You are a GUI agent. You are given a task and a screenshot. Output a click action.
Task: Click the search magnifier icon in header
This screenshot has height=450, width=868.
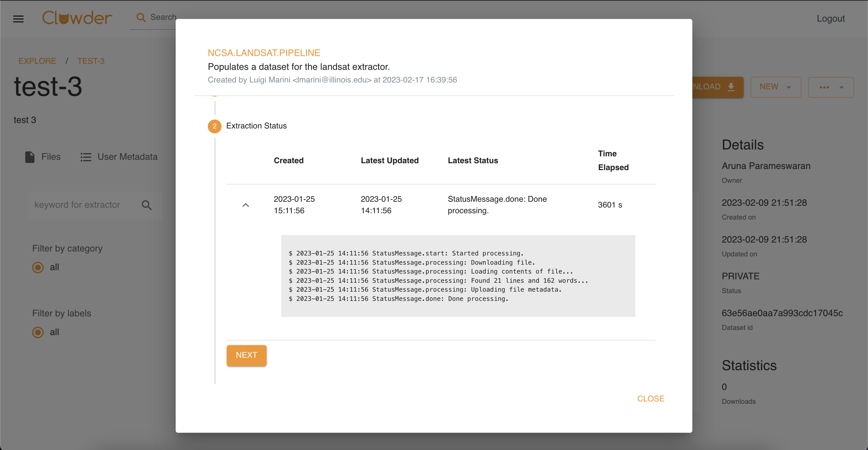click(141, 18)
